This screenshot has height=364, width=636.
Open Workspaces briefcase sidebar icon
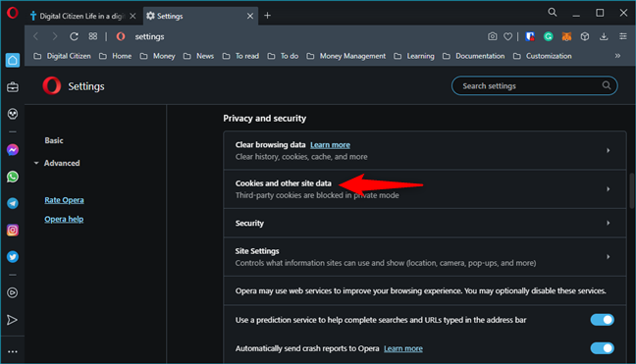13,86
